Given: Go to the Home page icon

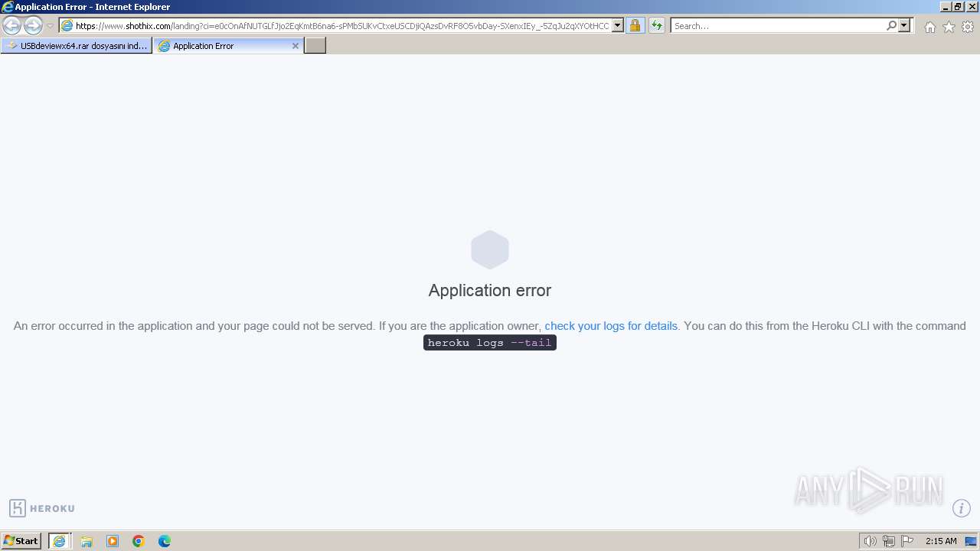Looking at the screenshot, I should click(x=929, y=27).
